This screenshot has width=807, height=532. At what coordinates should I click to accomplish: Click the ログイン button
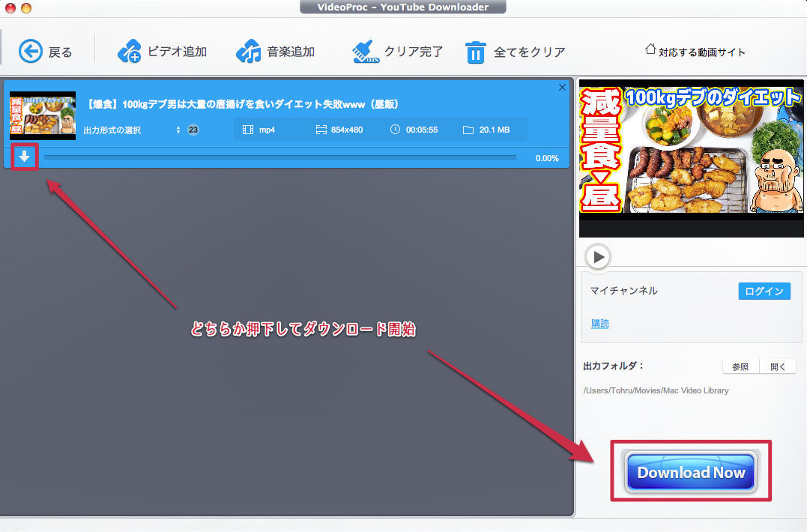(x=764, y=291)
